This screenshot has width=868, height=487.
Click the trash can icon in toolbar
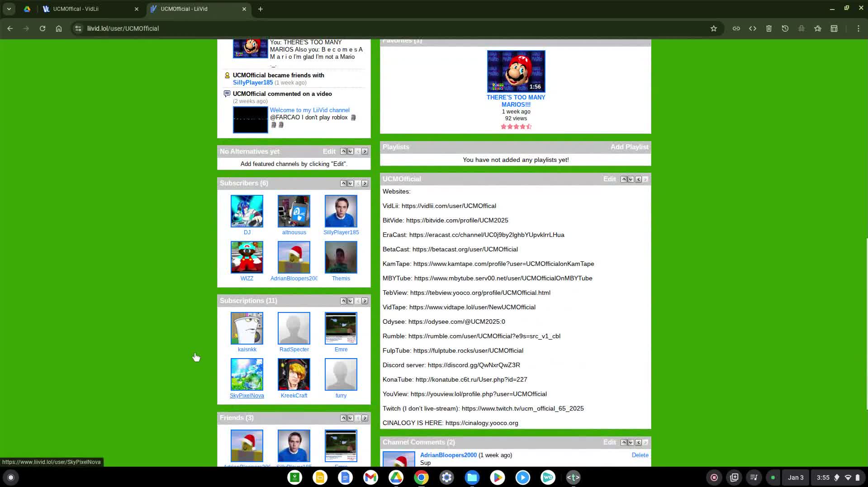pos(769,28)
